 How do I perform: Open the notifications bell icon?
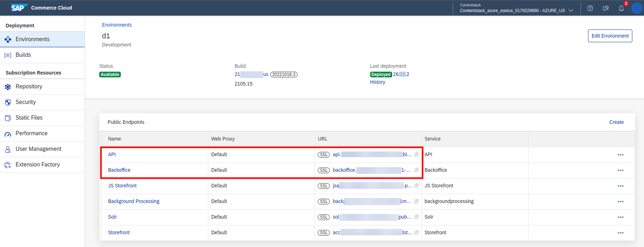click(621, 8)
